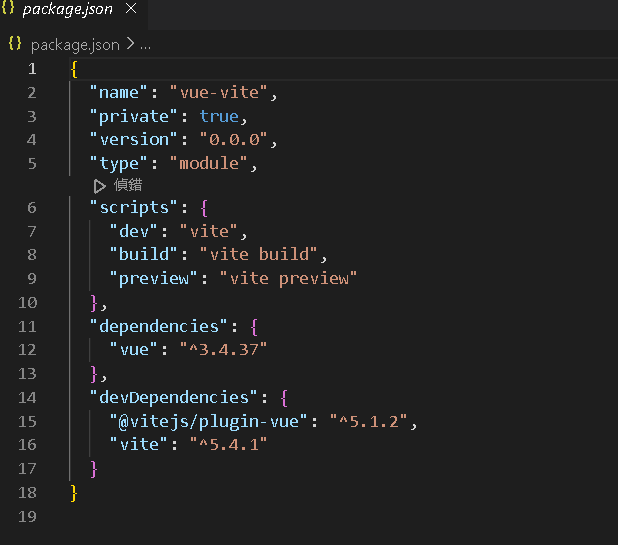The image size is (618, 545).
Task: Click the closing brace on line 13
Action: click(x=94, y=374)
